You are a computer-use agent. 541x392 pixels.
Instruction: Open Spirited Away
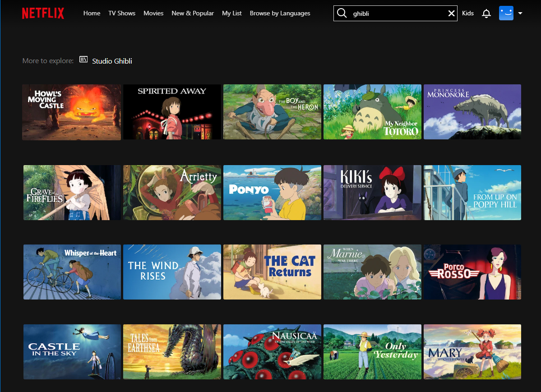pyautogui.click(x=172, y=112)
